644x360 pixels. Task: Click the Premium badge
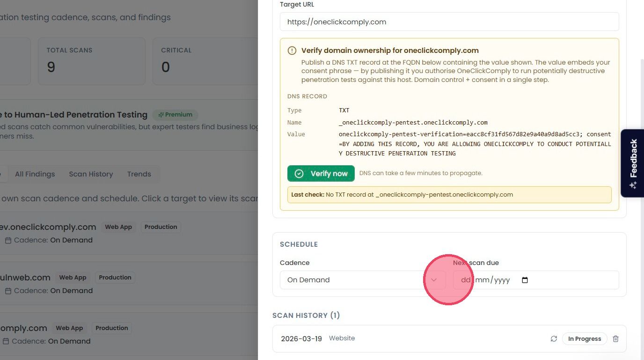point(175,115)
